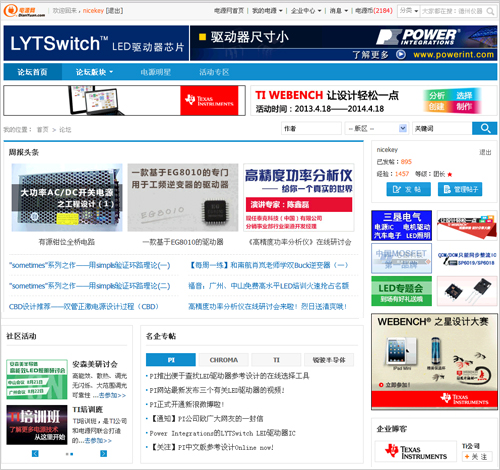The image size is (500, 470).
Task: Click the www.powerint.com link in banner
Action: click(x=454, y=54)
